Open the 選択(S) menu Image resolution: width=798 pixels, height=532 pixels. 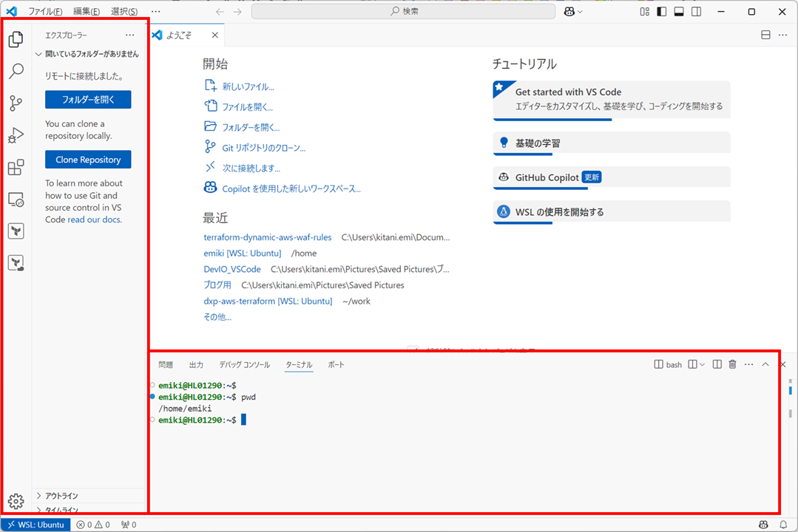pos(124,11)
